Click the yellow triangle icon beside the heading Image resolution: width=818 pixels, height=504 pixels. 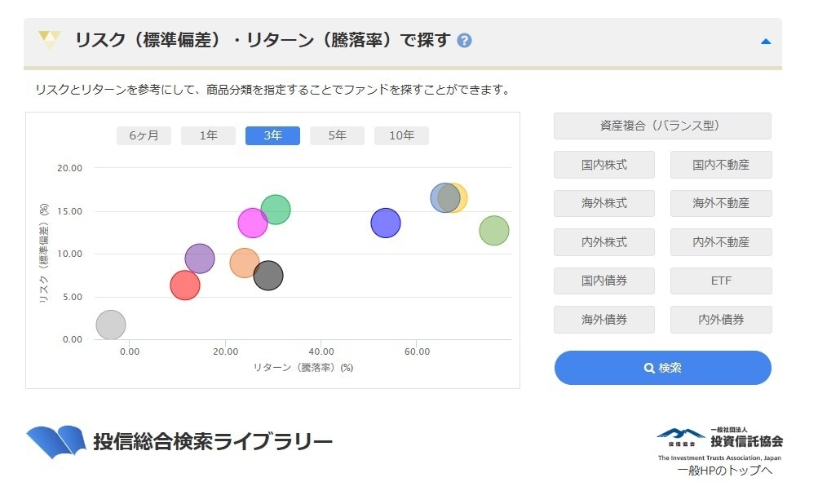click(x=49, y=40)
